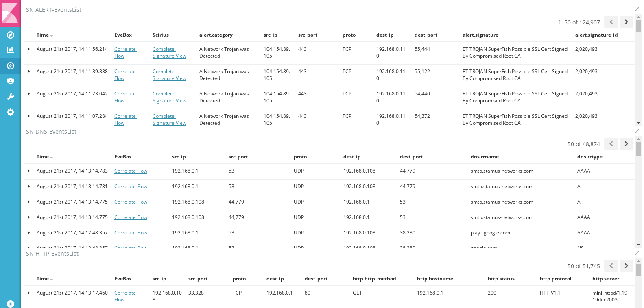
Task: Go to previous page of DNS events
Action: coord(611,144)
